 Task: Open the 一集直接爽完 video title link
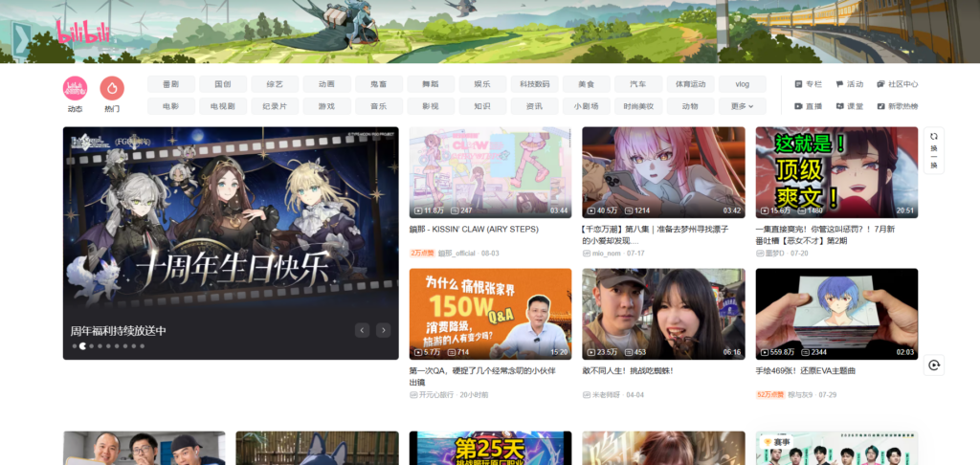[826, 235]
